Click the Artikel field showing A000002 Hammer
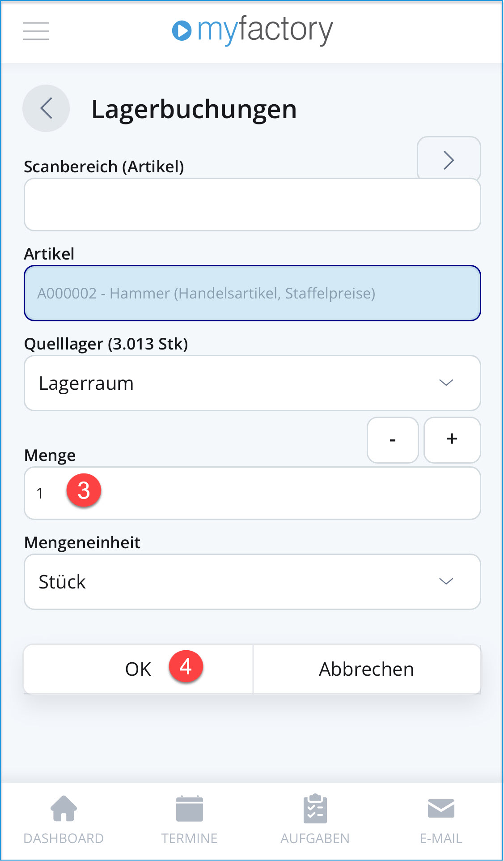504x861 pixels. point(252,293)
